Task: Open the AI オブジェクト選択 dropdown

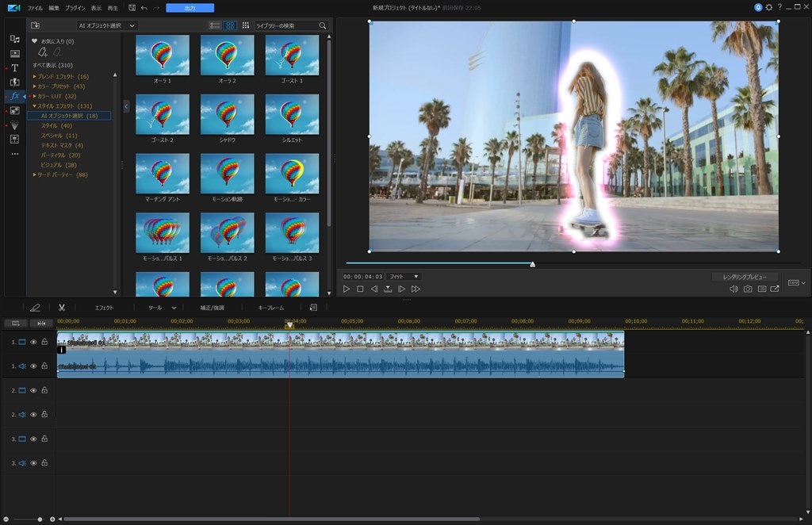Action: coord(106,25)
